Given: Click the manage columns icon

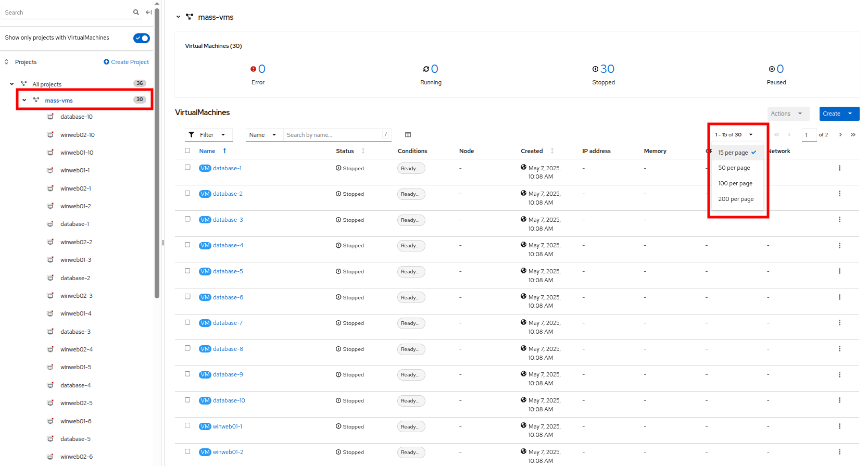Looking at the screenshot, I should (408, 135).
